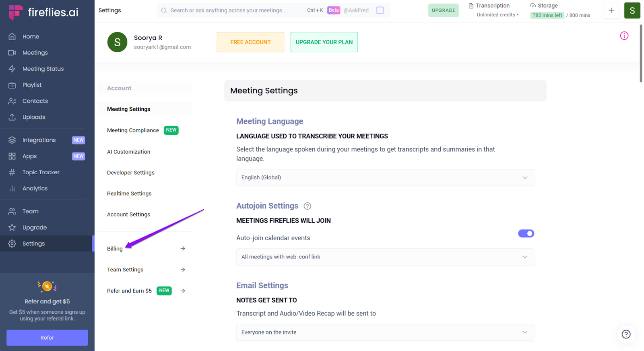This screenshot has height=351, width=644.
Task: Expand the English (Global) language dropdown
Action: (x=385, y=178)
